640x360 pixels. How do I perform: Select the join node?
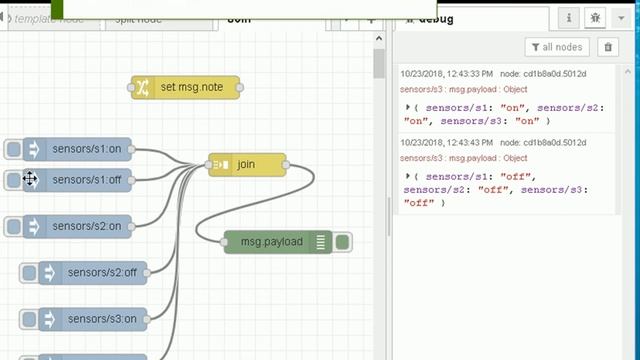coord(247,164)
